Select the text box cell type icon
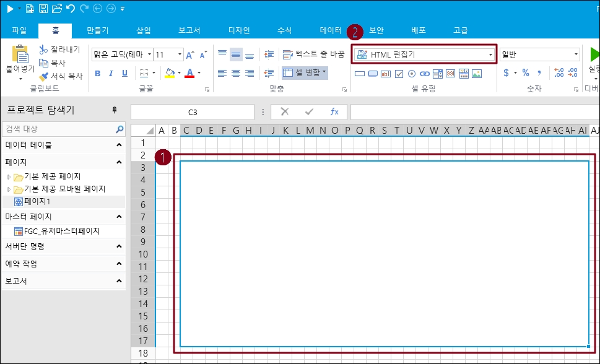 (386, 74)
